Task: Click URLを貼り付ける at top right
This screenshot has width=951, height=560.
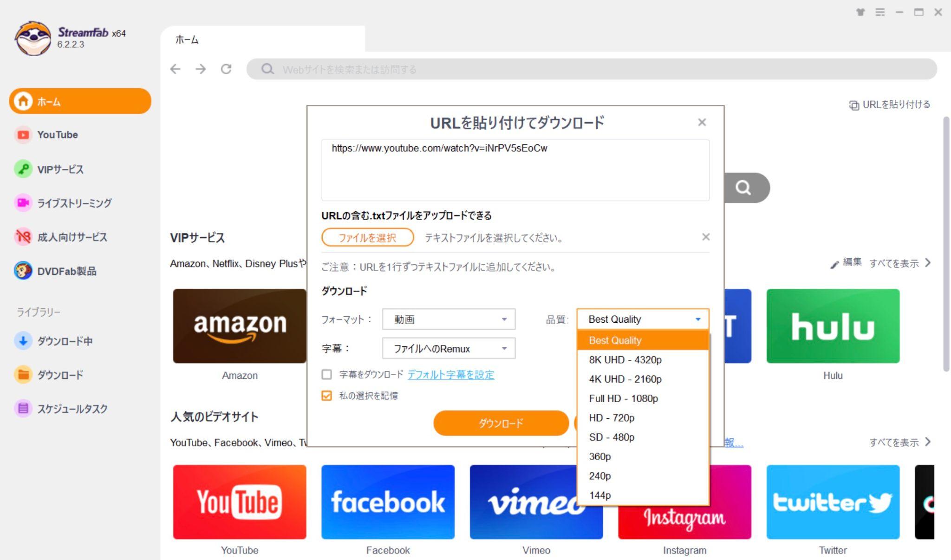Action: [x=889, y=104]
